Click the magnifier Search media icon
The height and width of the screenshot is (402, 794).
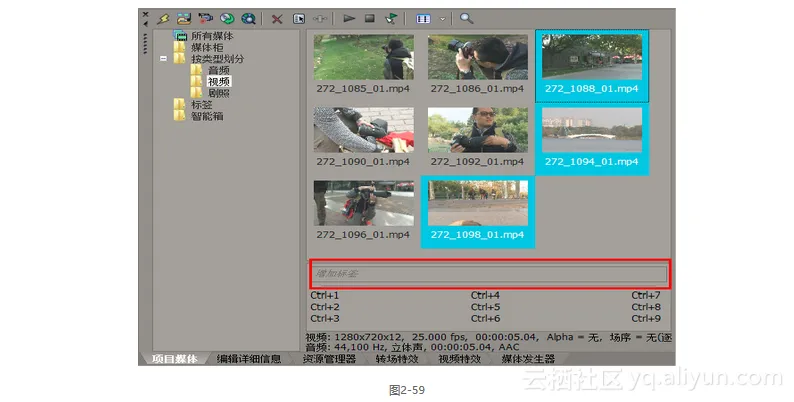[466, 19]
